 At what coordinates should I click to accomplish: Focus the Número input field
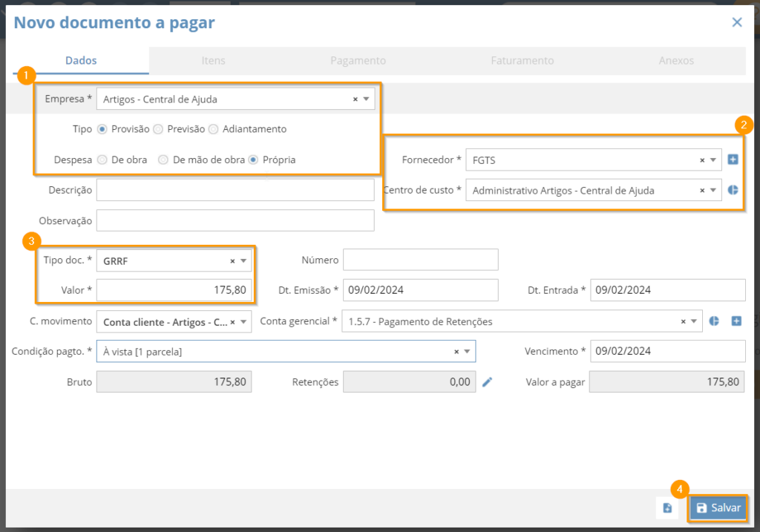tap(420, 260)
